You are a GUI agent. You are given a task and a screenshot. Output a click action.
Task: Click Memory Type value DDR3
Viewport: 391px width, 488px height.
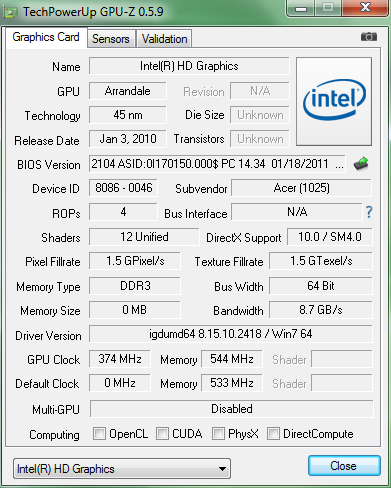click(135, 286)
